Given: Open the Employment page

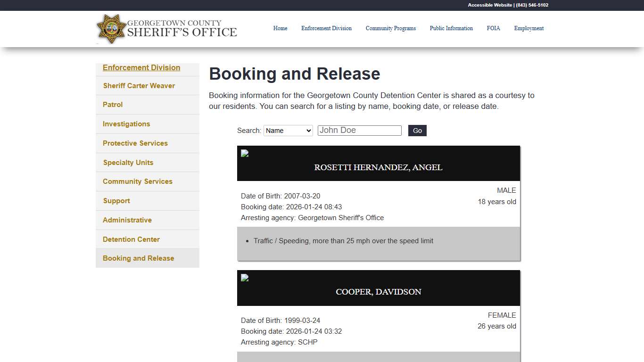Looking at the screenshot, I should 528,28.
